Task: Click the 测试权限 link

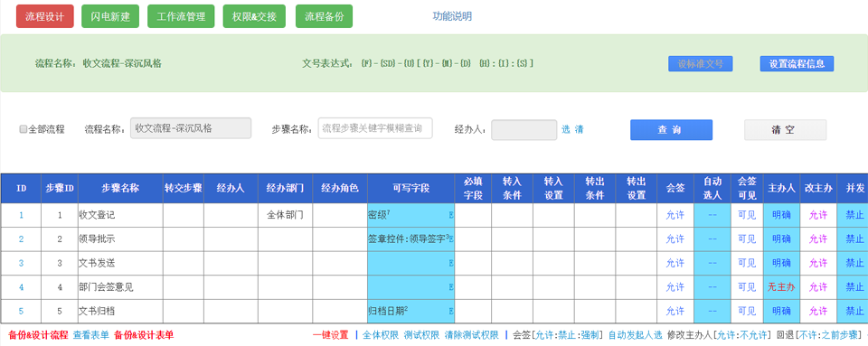Action: click(422, 335)
